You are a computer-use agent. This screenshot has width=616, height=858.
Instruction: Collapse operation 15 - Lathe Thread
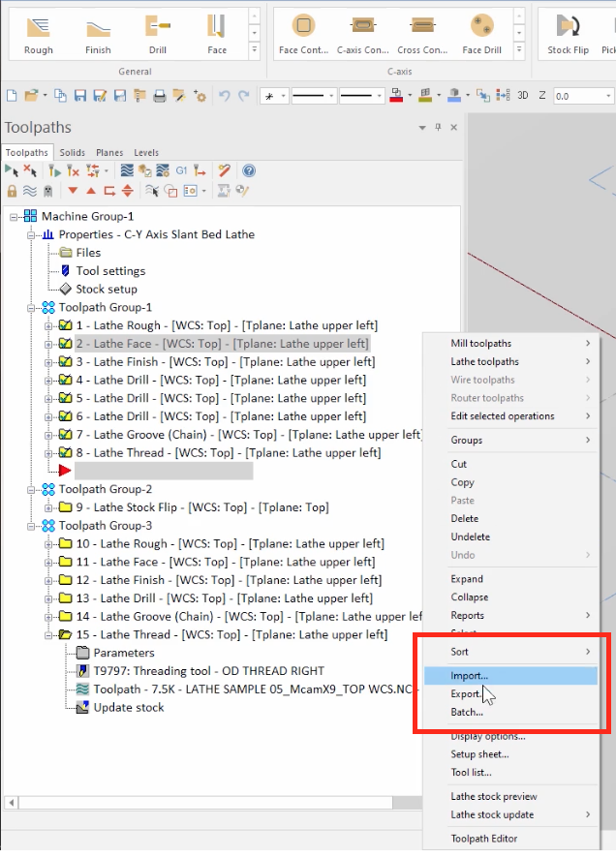tap(48, 634)
